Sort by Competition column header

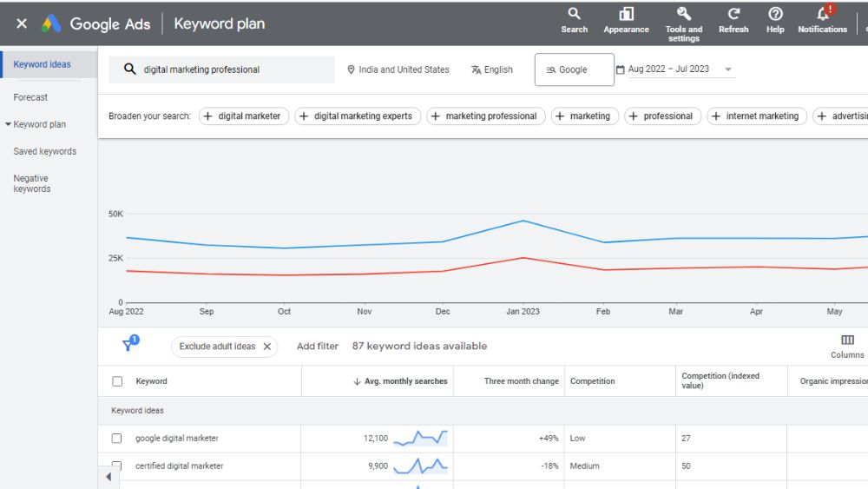click(592, 381)
